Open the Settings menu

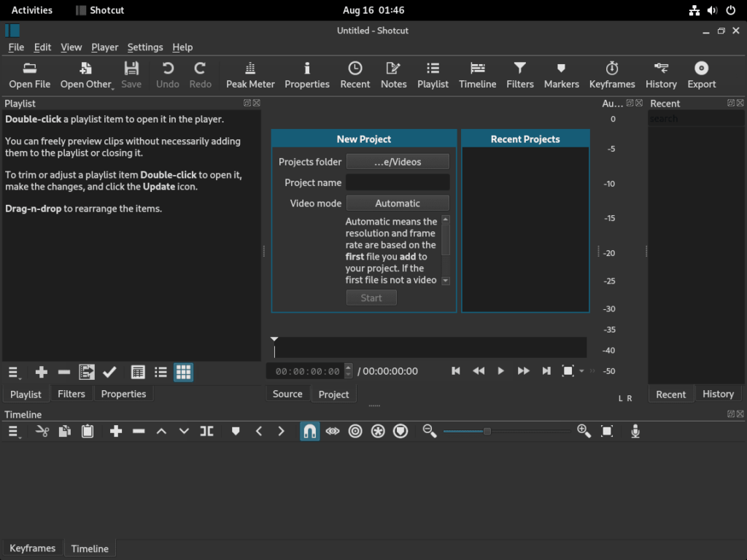145,47
